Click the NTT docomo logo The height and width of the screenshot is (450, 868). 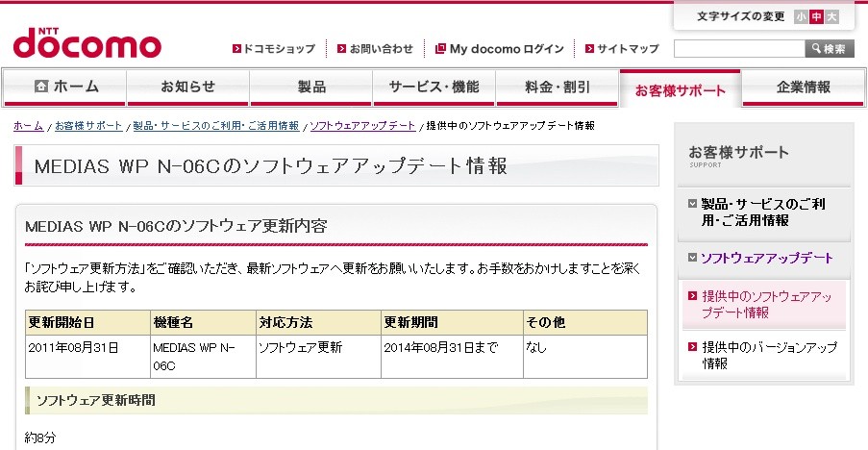(87, 43)
